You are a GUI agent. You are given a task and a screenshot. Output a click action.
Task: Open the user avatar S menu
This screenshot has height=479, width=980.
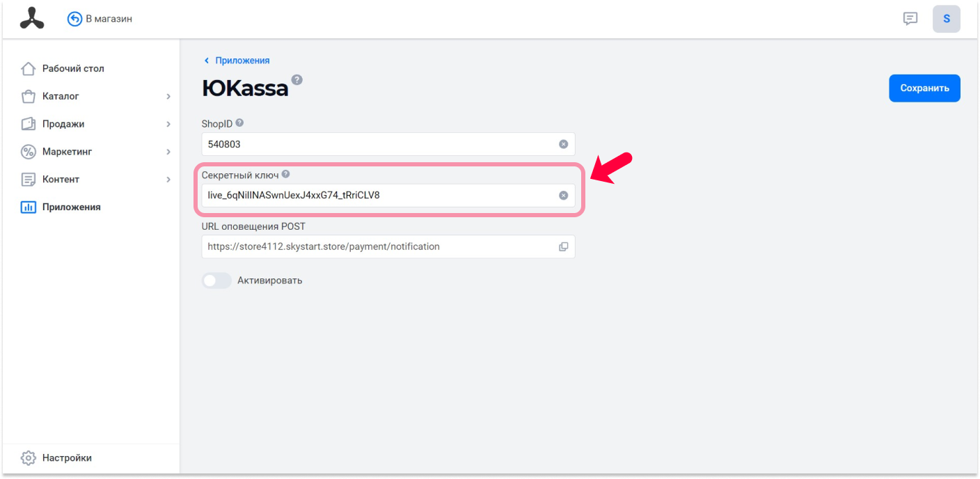click(x=947, y=19)
